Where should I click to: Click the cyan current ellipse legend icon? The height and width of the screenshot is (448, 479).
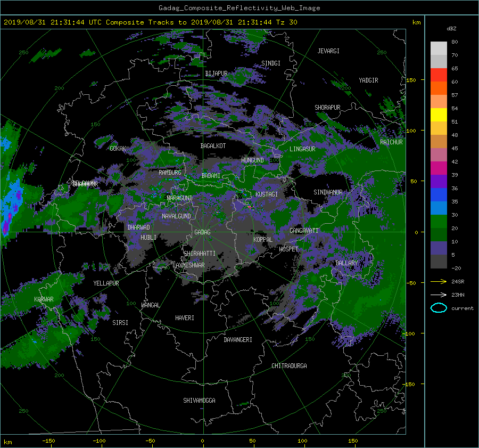[439, 308]
